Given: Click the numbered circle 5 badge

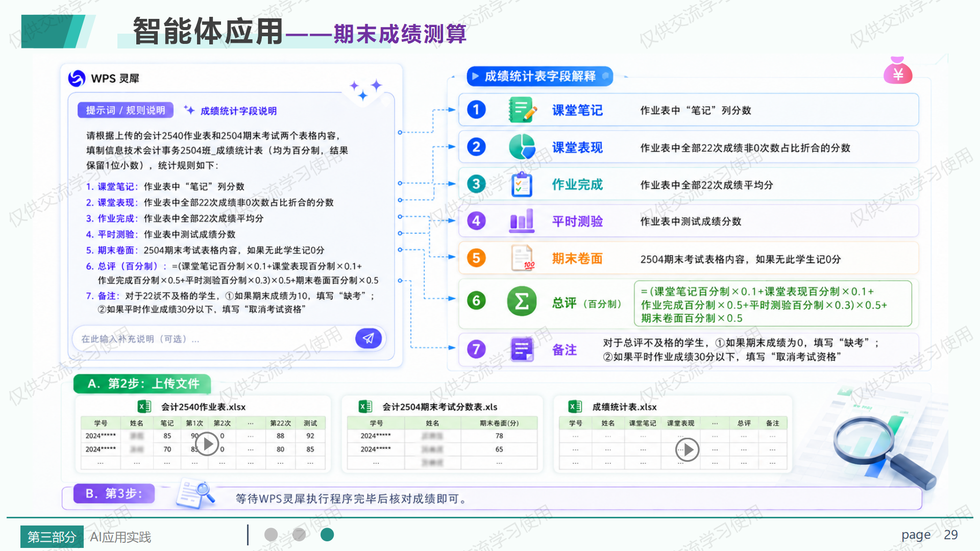Looking at the screenshot, I should [x=476, y=258].
